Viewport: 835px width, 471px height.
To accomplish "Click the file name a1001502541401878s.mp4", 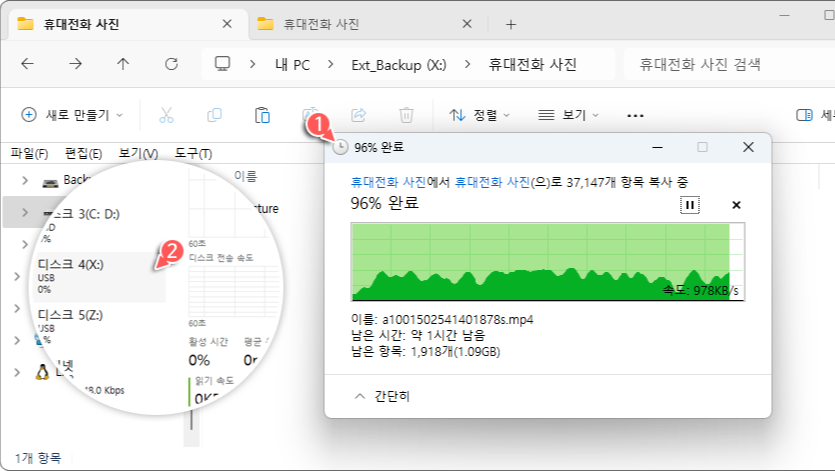I will tap(458, 320).
